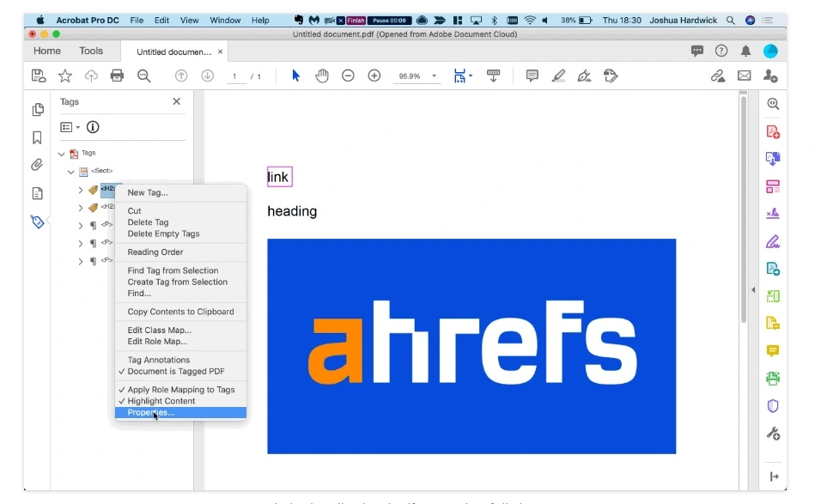Expand the second H2 tag
The width and height of the screenshot is (815, 504).
click(81, 208)
